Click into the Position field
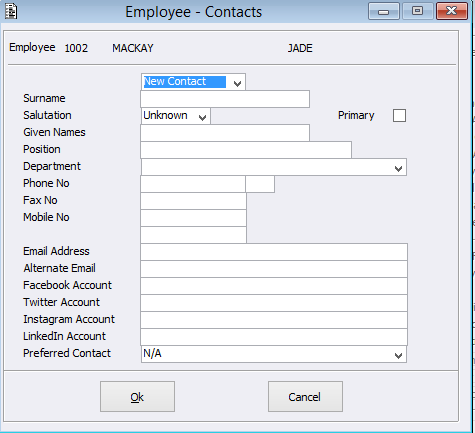Viewport: 475px width, 433px height. tap(246, 150)
